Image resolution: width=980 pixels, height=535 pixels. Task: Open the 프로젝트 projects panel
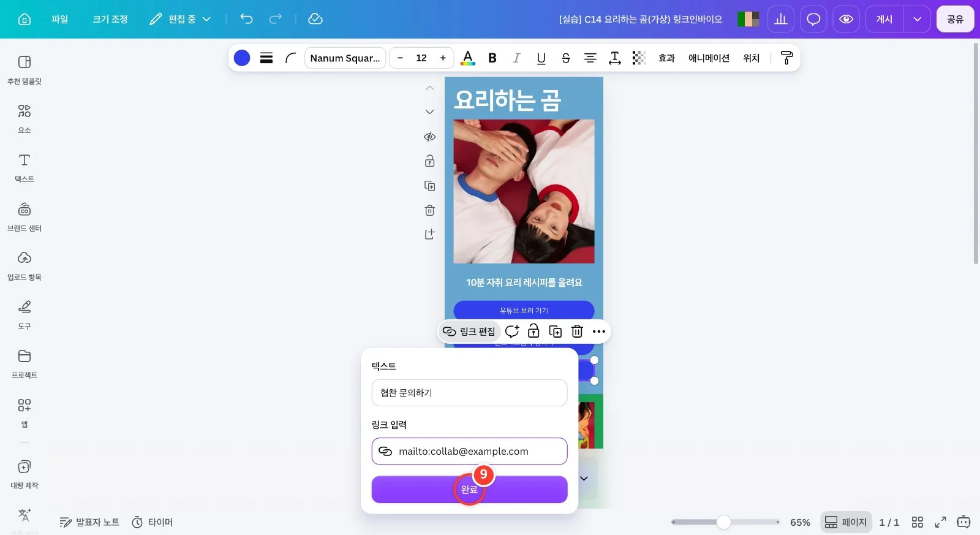coord(24,363)
